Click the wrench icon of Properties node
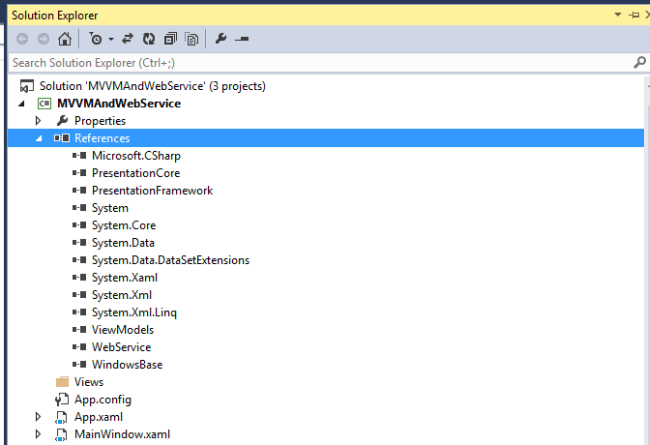The image size is (650, 445). point(62,121)
